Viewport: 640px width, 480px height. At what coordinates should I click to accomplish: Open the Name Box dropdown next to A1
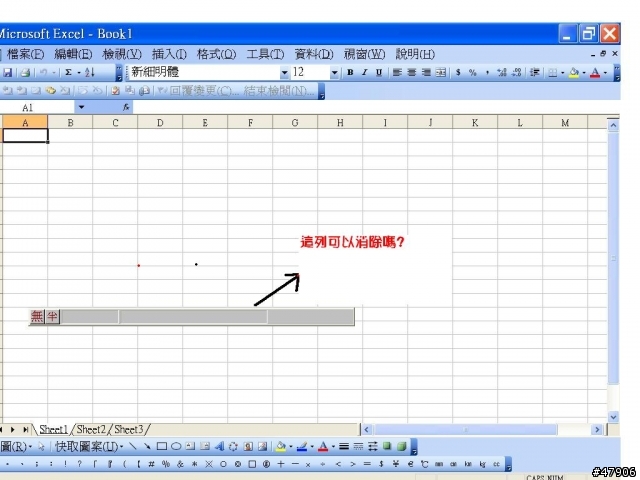pyautogui.click(x=81, y=107)
